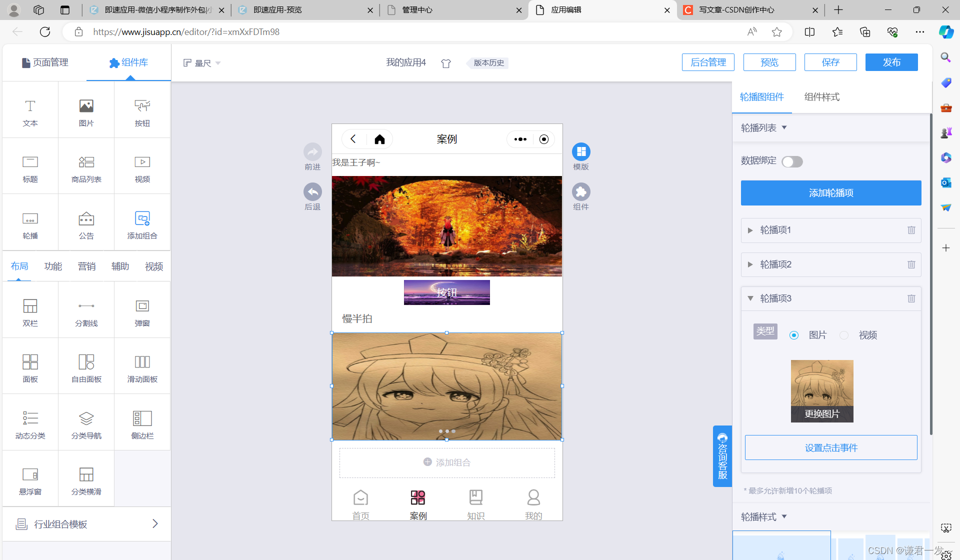
Task: Select the 视频 type radio button
Action: click(844, 335)
